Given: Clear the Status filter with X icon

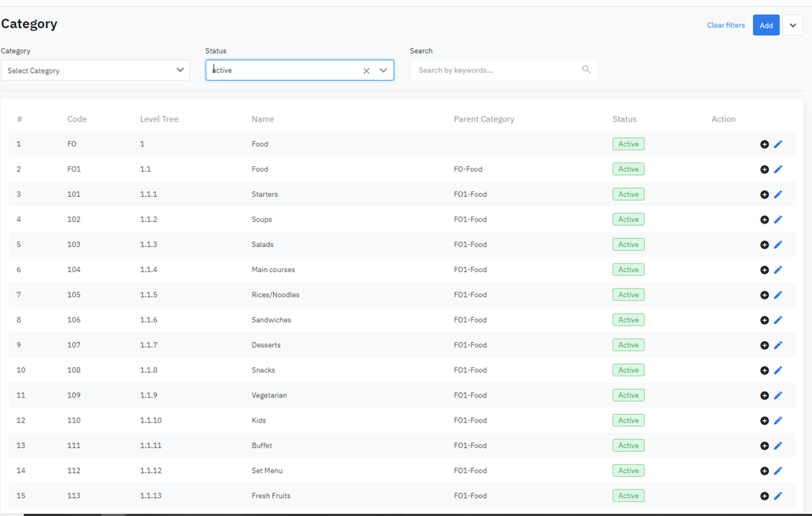Looking at the screenshot, I should point(366,71).
